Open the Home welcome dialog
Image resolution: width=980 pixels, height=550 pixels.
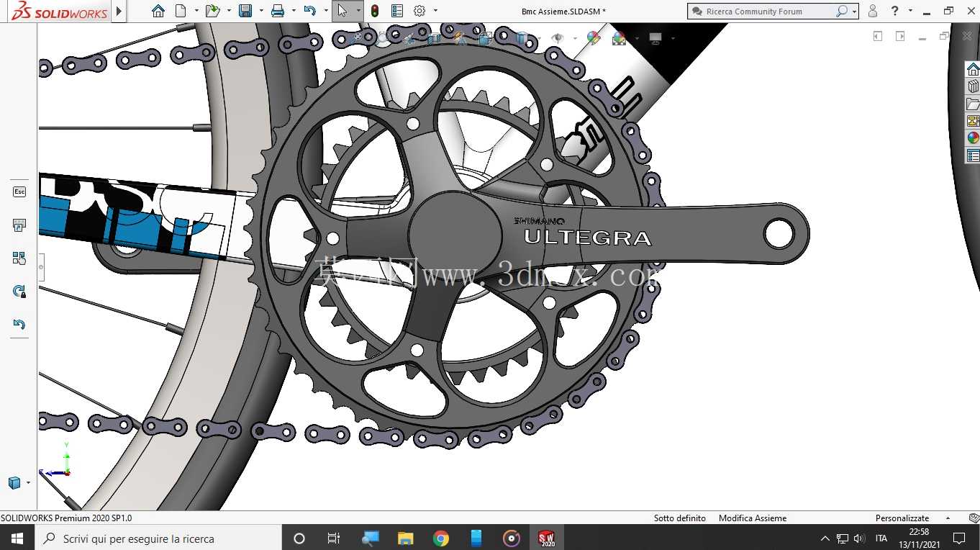pyautogui.click(x=158, y=11)
